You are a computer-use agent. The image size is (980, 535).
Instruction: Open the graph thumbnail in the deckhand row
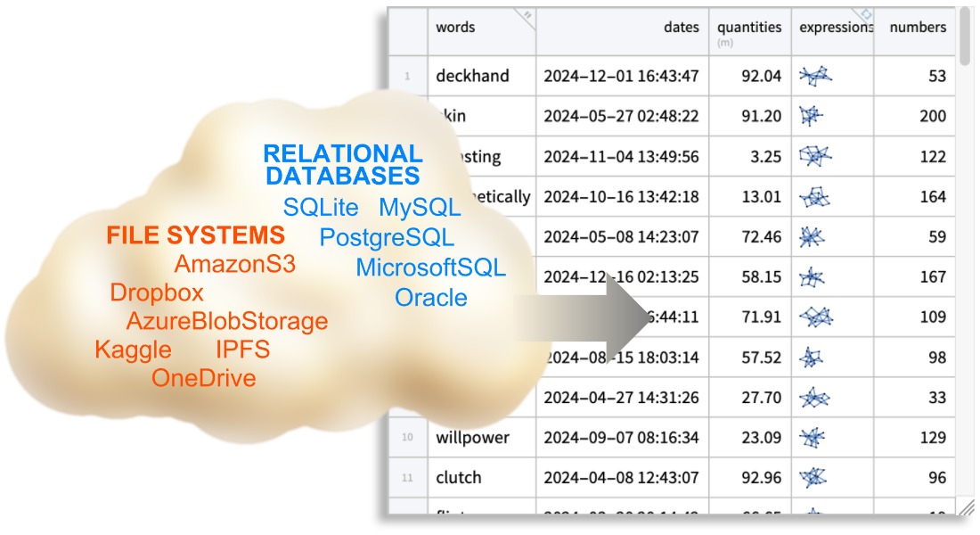(x=814, y=76)
